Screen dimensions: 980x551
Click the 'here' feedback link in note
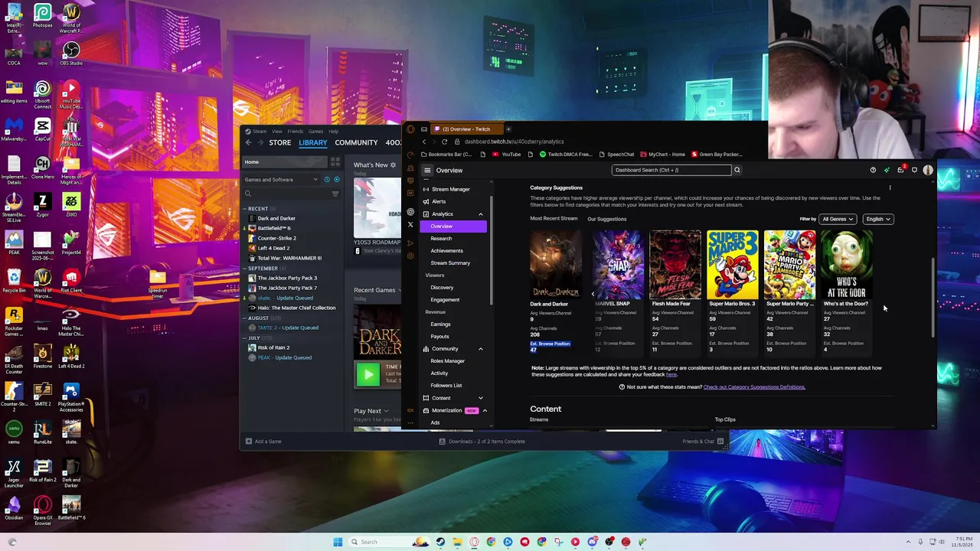pyautogui.click(x=671, y=375)
